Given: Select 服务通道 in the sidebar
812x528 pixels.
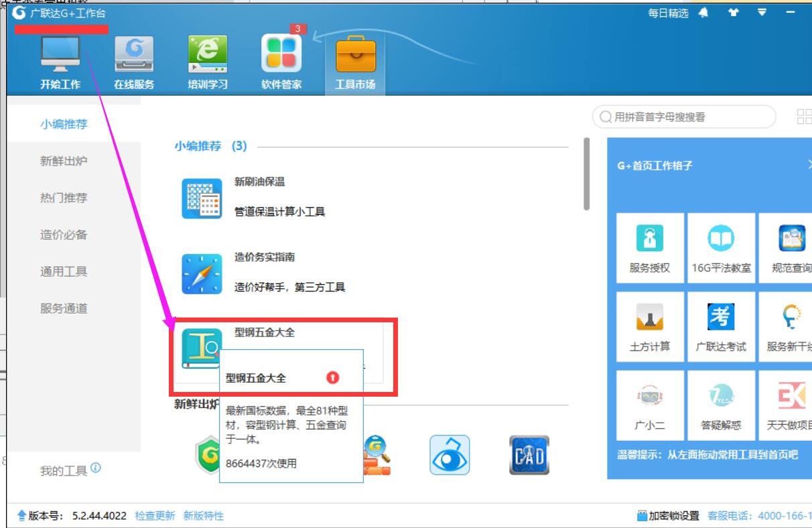Looking at the screenshot, I should click(64, 308).
